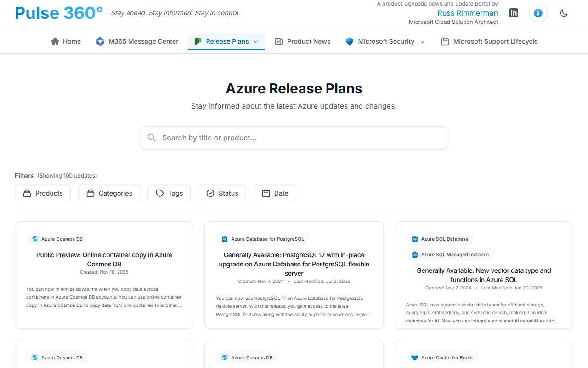Screen dimensions: 588x368
Task: Click the green Release Plans flag icon
Action: [198, 41]
